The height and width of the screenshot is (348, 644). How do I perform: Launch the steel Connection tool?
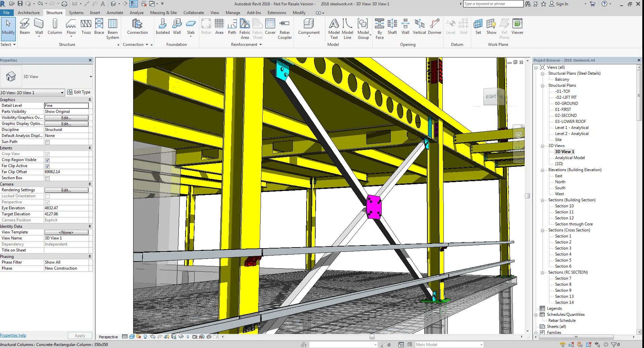tap(137, 26)
